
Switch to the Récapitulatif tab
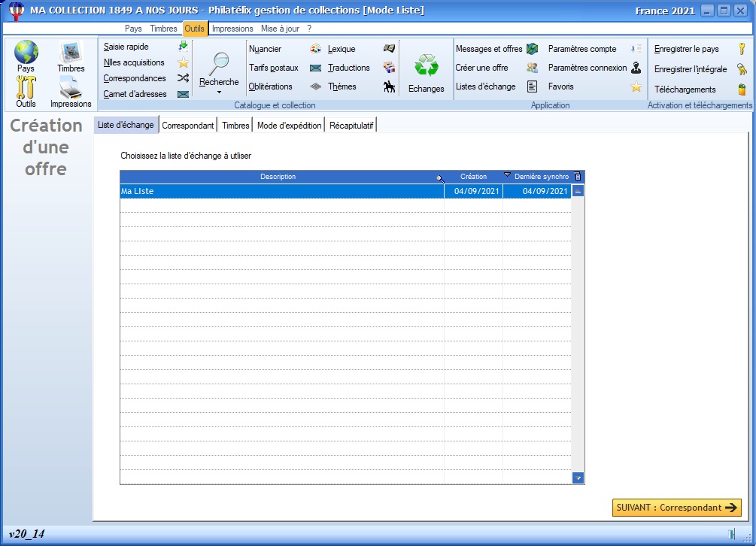point(351,126)
